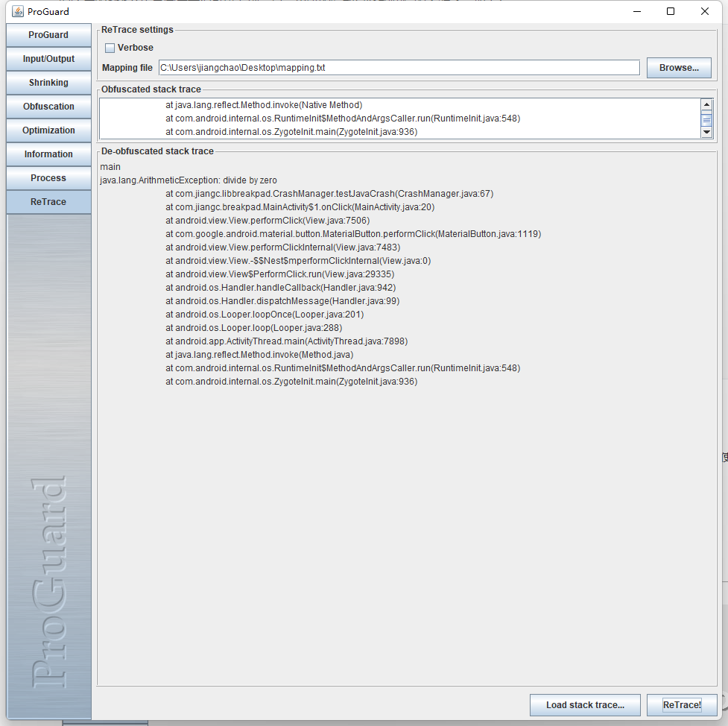Click the Looper.loop(Looper.java:288) line
The image size is (728, 726).
pos(253,328)
